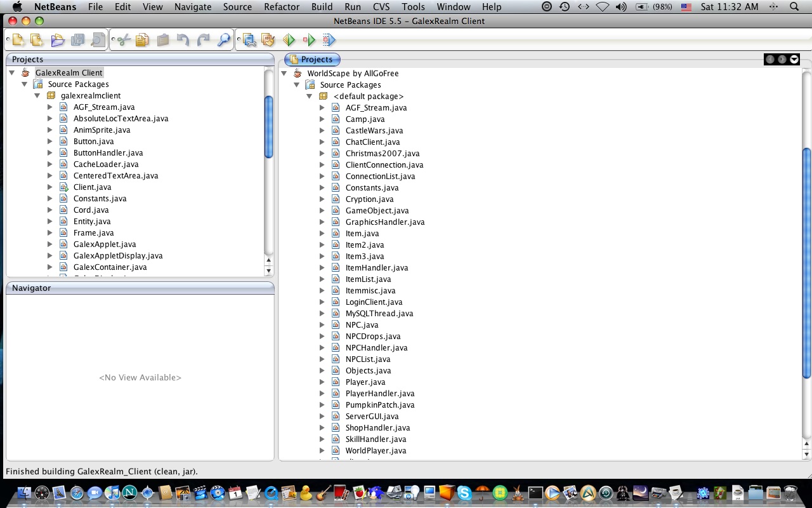Click the Paste clipboard icon

coord(163,41)
